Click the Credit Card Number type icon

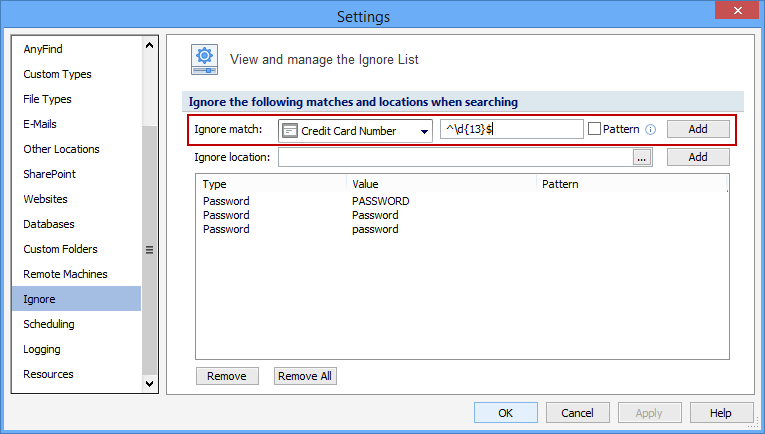click(x=290, y=131)
